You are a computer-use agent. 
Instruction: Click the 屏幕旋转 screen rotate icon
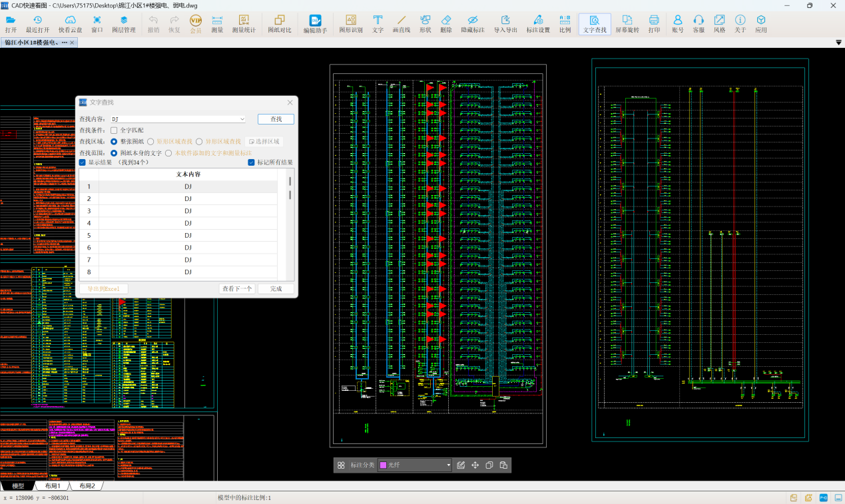pos(627,24)
